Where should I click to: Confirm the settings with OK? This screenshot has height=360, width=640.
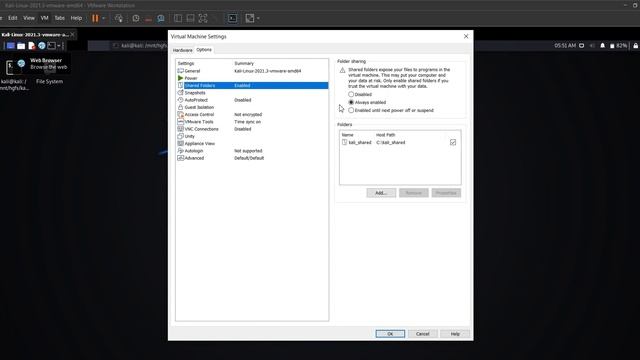pyautogui.click(x=390, y=333)
